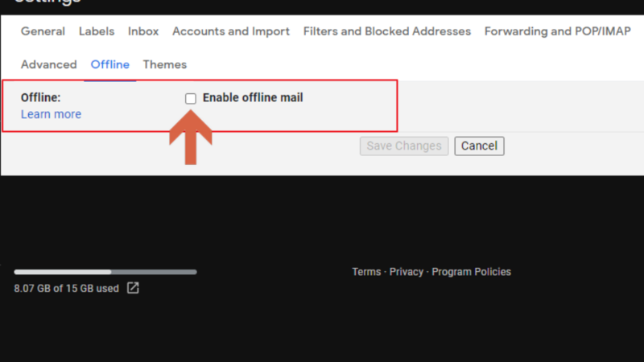Open Program Policies link
The image size is (644, 362).
click(x=471, y=272)
